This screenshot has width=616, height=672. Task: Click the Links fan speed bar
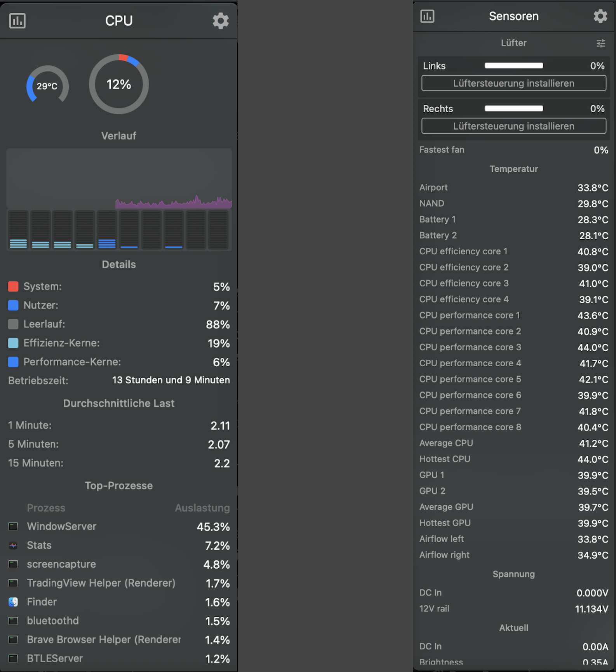513,66
